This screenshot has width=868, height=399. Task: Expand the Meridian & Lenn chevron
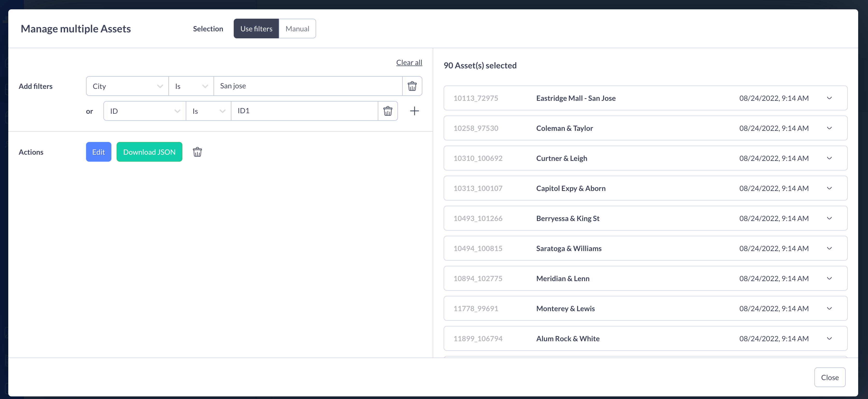pos(829,278)
